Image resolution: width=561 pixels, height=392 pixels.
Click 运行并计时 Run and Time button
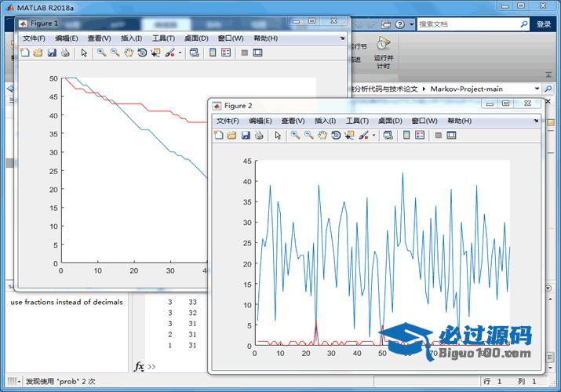(x=383, y=53)
